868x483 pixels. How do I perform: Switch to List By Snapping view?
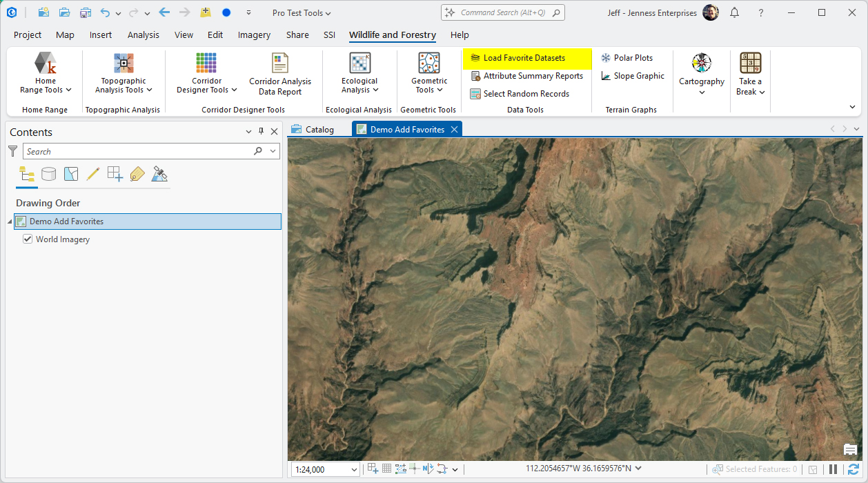coord(115,174)
